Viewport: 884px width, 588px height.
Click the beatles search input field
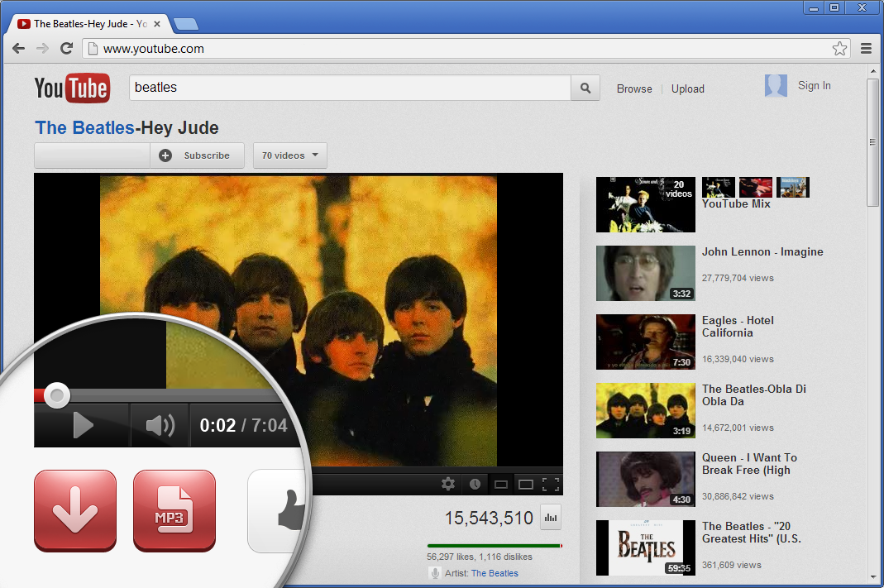350,88
